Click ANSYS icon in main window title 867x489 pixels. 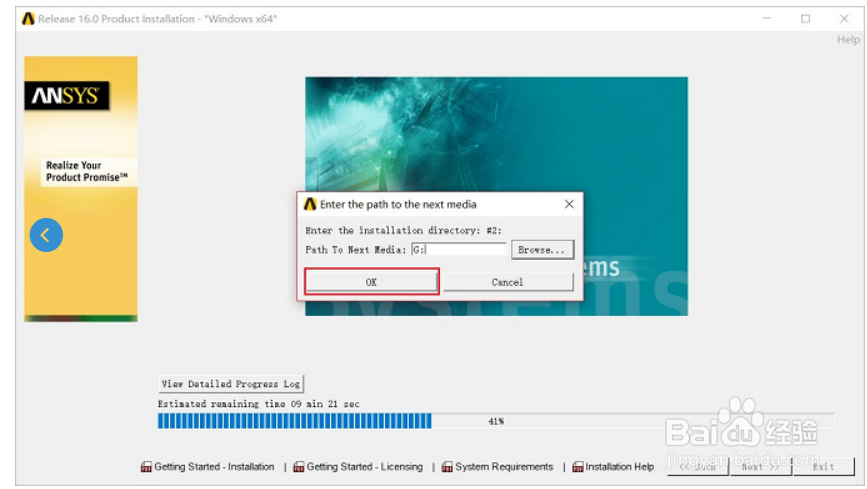(28, 19)
